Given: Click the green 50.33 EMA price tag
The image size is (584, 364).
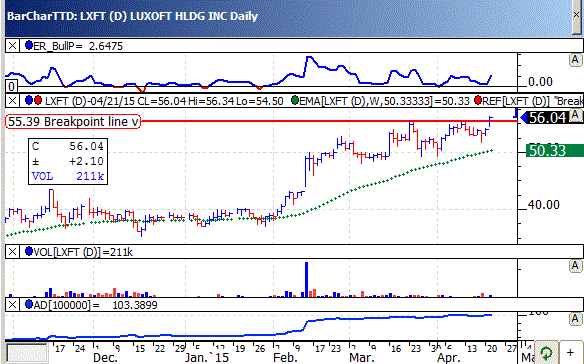Looking at the screenshot, I should 555,151.
